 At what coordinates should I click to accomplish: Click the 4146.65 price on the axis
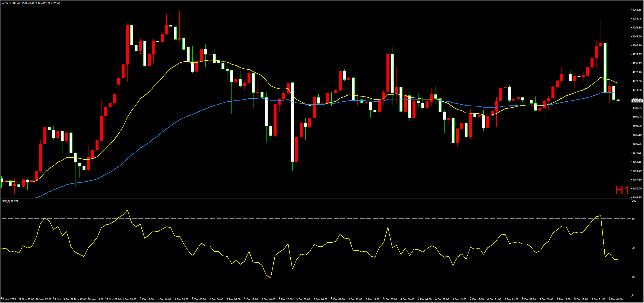pos(637,197)
